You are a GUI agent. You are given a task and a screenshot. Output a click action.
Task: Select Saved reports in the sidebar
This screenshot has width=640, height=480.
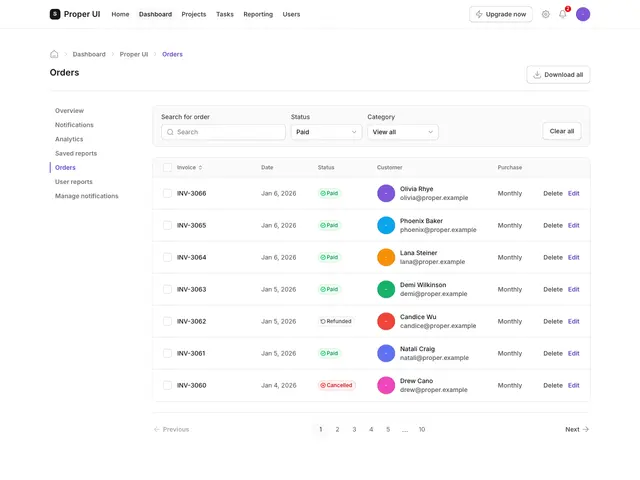[x=76, y=153]
